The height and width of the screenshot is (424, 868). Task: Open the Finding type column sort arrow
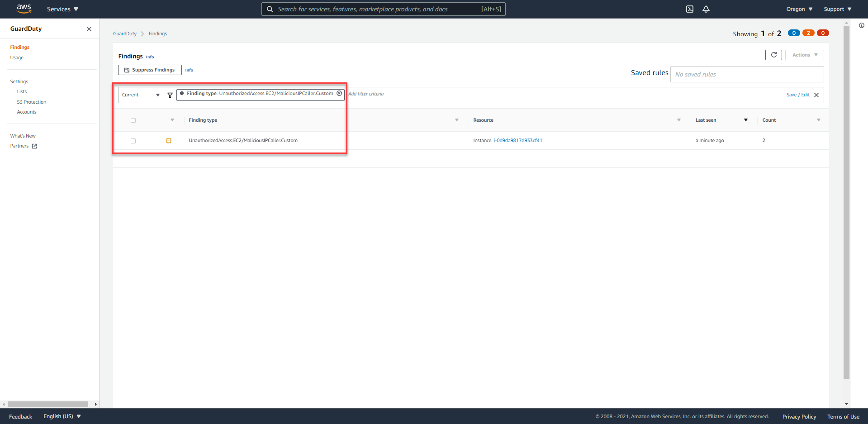(457, 120)
